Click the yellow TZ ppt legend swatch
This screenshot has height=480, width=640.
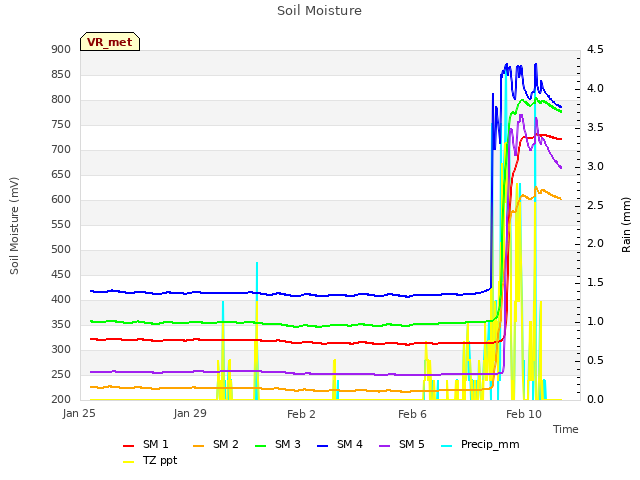pyautogui.click(x=129, y=462)
